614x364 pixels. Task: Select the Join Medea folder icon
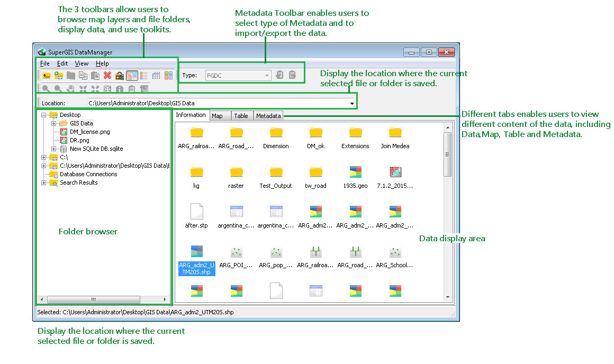[x=395, y=132]
